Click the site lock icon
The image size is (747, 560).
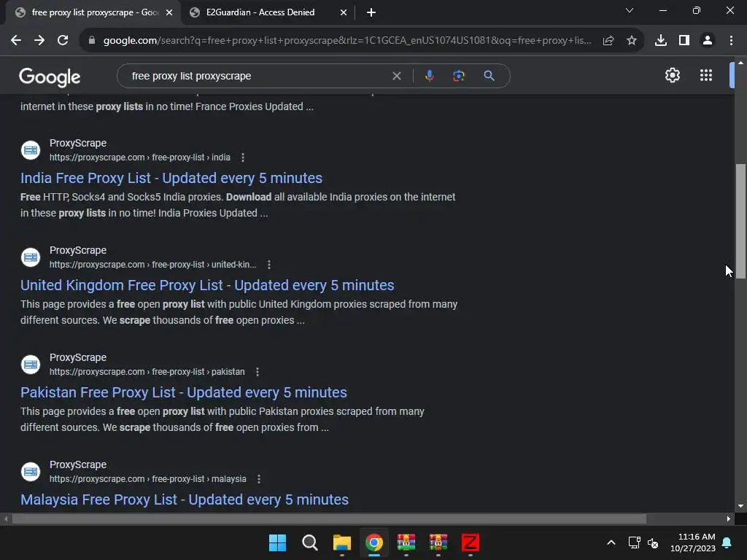click(x=92, y=41)
